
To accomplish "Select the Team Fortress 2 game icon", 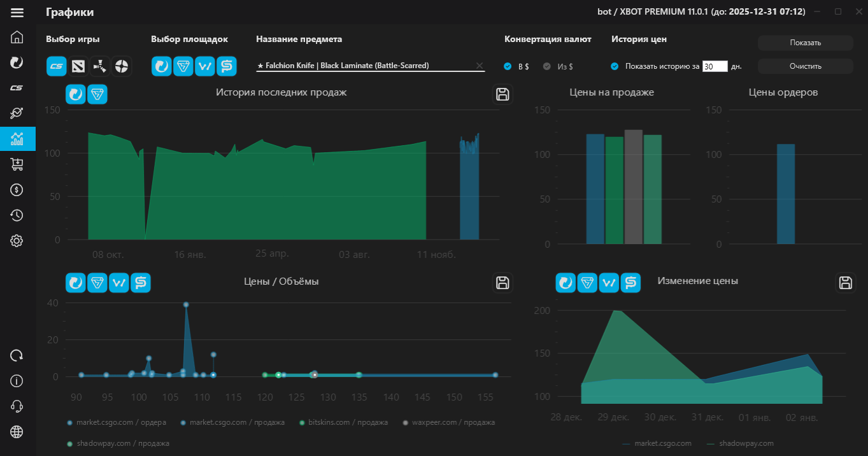I will tap(122, 66).
